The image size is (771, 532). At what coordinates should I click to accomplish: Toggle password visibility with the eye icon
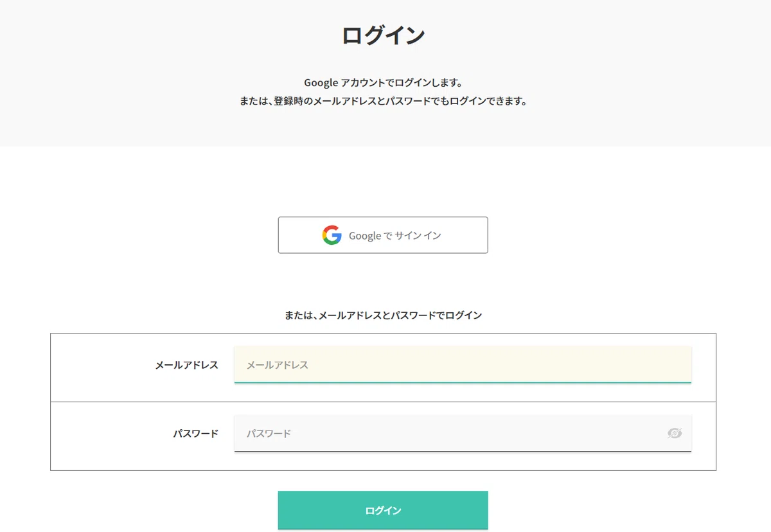click(x=674, y=433)
